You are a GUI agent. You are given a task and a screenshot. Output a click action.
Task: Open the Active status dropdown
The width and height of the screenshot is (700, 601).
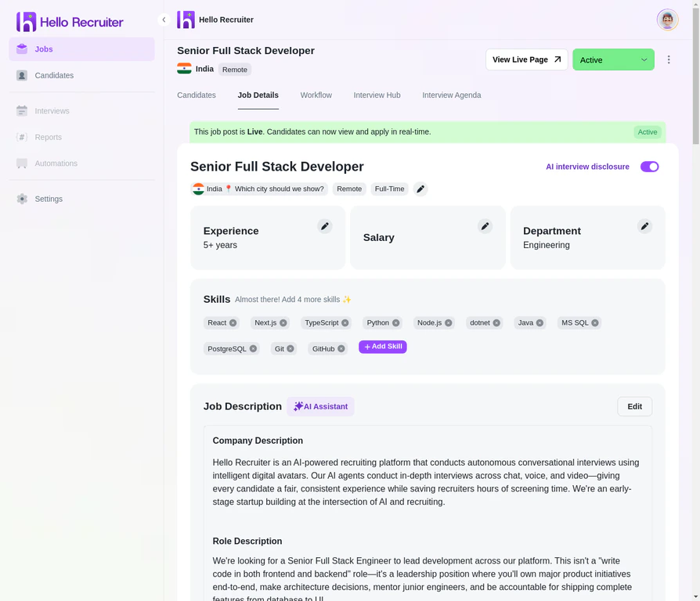[613, 59]
